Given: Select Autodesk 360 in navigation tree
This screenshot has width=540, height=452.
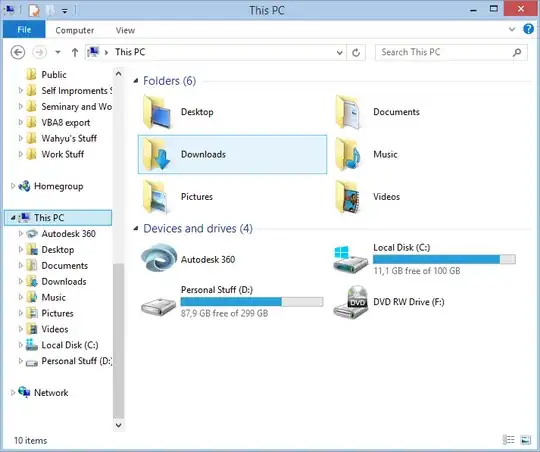Looking at the screenshot, I should click(69, 234).
